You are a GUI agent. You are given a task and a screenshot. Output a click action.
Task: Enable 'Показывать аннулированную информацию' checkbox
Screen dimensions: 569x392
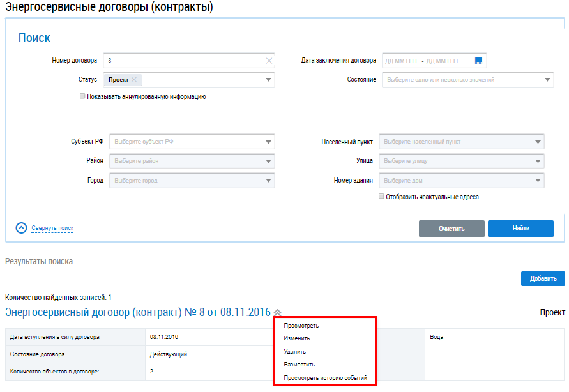coord(82,96)
